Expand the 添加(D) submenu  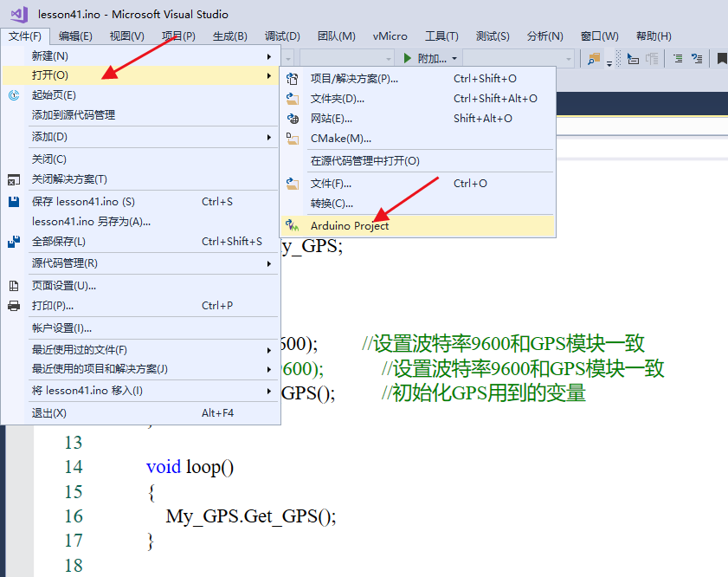[x=141, y=137]
